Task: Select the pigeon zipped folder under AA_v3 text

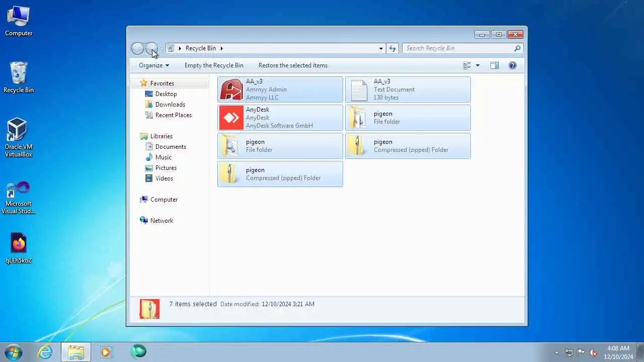Action: pos(408,146)
